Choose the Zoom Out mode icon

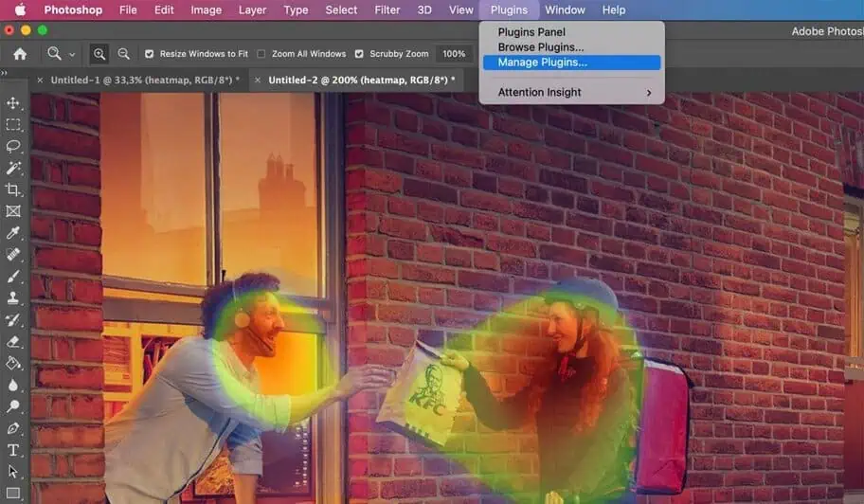click(123, 53)
